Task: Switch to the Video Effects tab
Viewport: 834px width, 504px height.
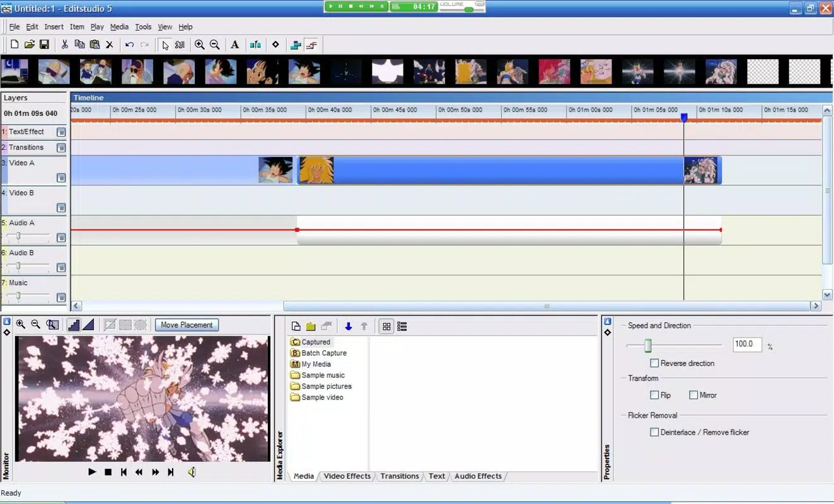Action: tap(347, 476)
